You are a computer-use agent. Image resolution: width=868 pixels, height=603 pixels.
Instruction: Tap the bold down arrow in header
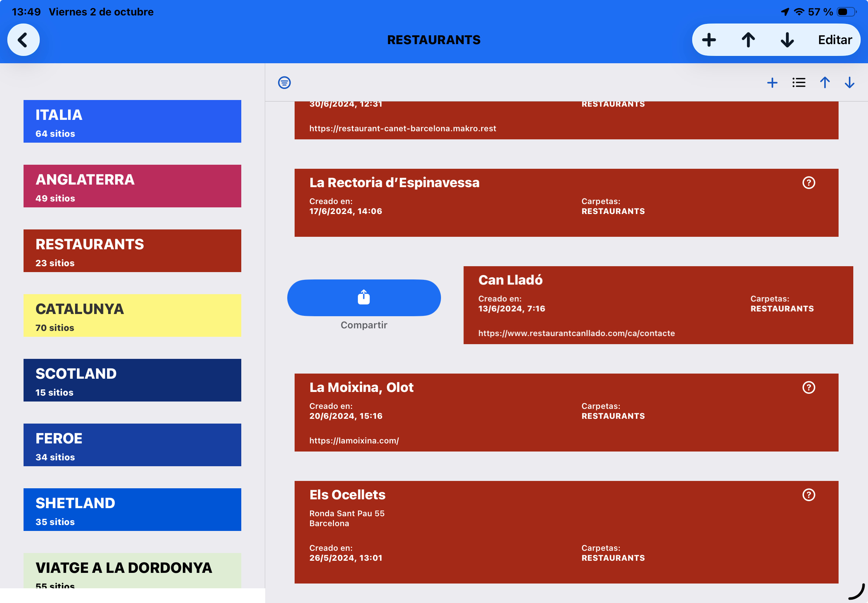pos(787,40)
